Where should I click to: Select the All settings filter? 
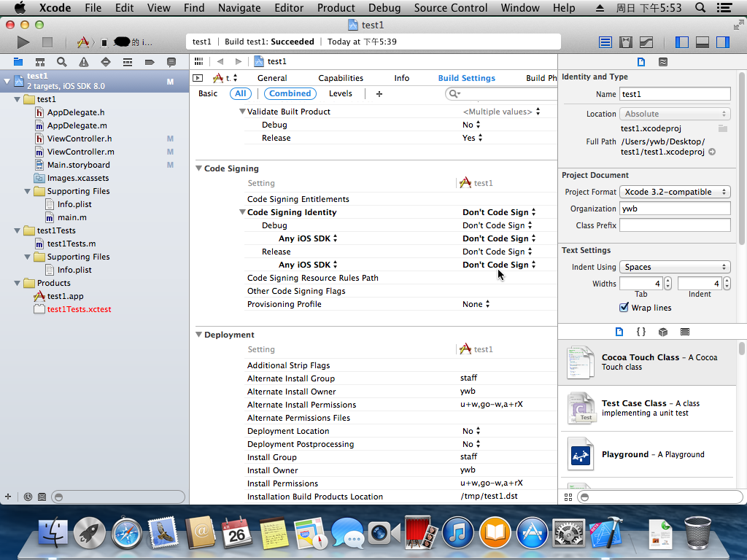[241, 94]
